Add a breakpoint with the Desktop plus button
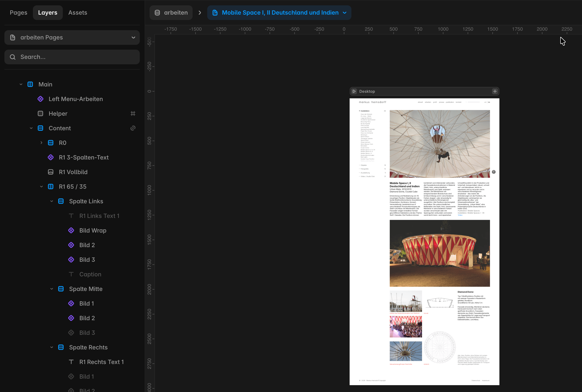Image resolution: width=582 pixels, height=392 pixels. 495,92
